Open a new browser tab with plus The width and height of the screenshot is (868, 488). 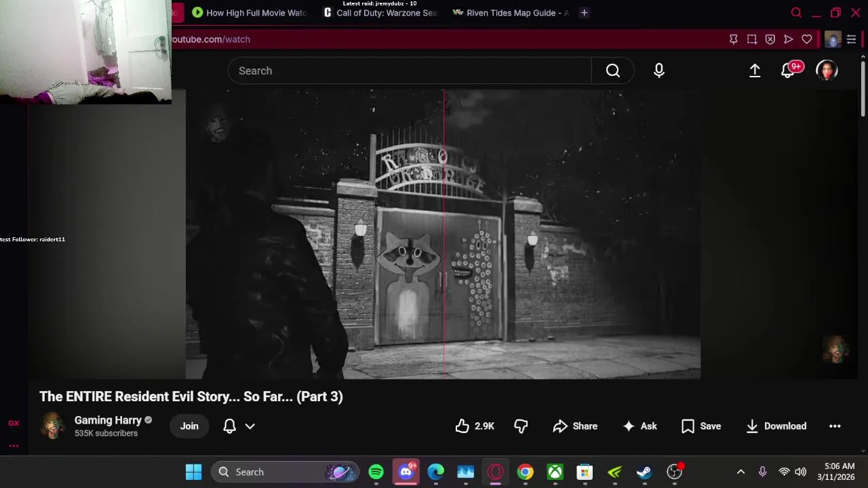point(584,12)
